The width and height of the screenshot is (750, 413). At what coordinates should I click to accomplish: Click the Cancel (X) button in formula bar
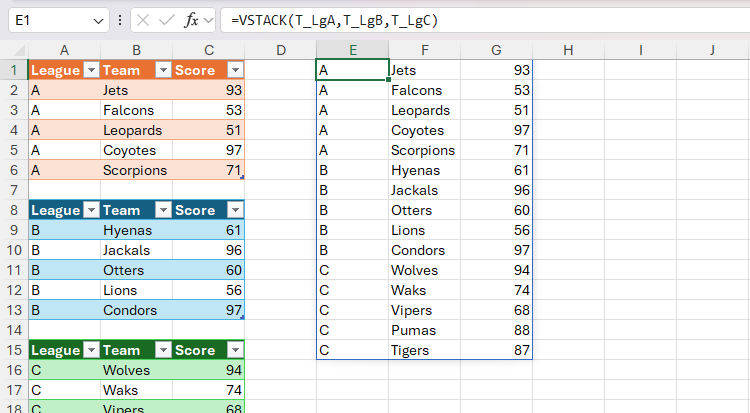(143, 20)
